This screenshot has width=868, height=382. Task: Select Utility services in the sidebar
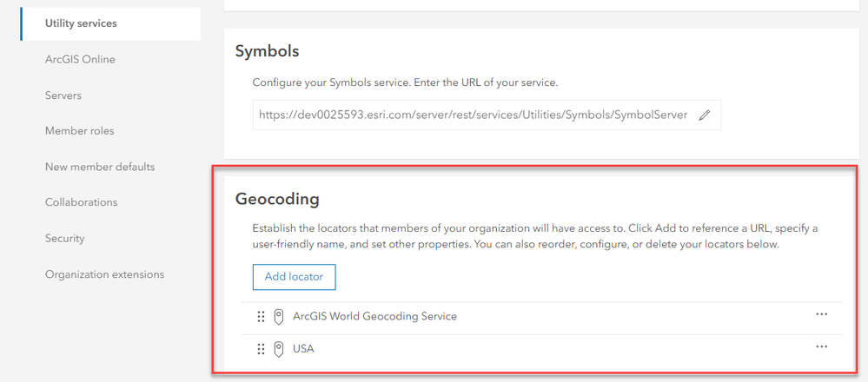tap(81, 23)
